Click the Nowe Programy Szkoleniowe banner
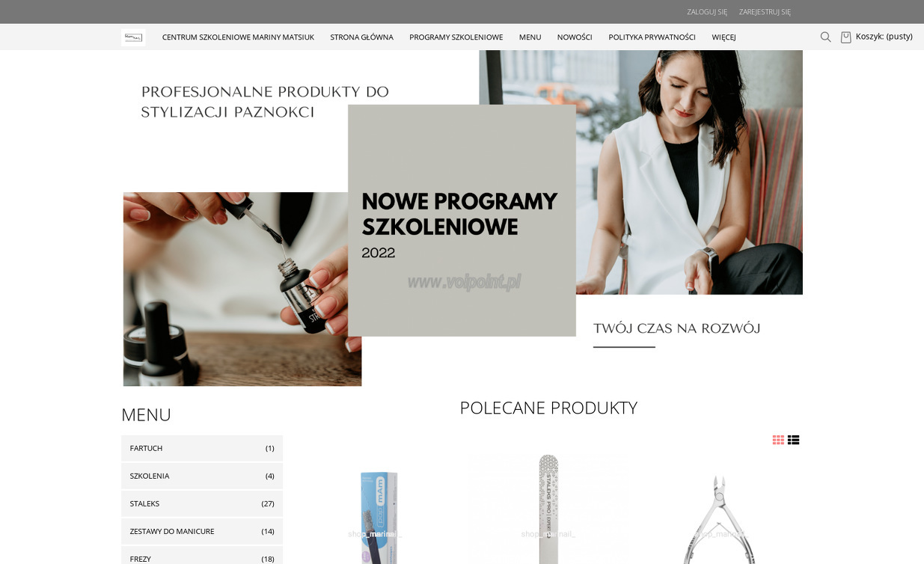This screenshot has width=924, height=564. point(462,220)
